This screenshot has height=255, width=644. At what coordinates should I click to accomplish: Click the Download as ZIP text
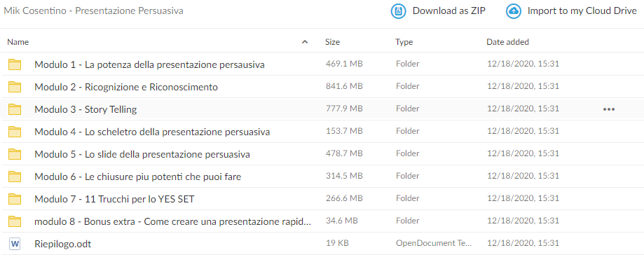(x=449, y=11)
